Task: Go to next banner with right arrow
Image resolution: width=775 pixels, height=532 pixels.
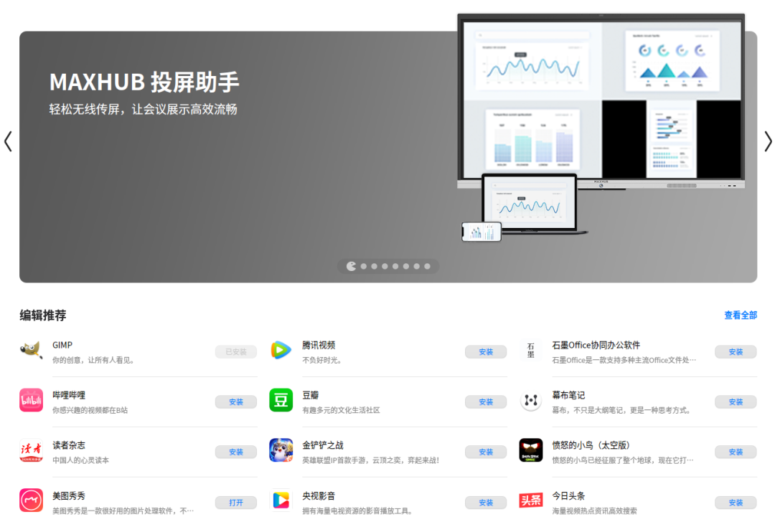Action: 768,141
